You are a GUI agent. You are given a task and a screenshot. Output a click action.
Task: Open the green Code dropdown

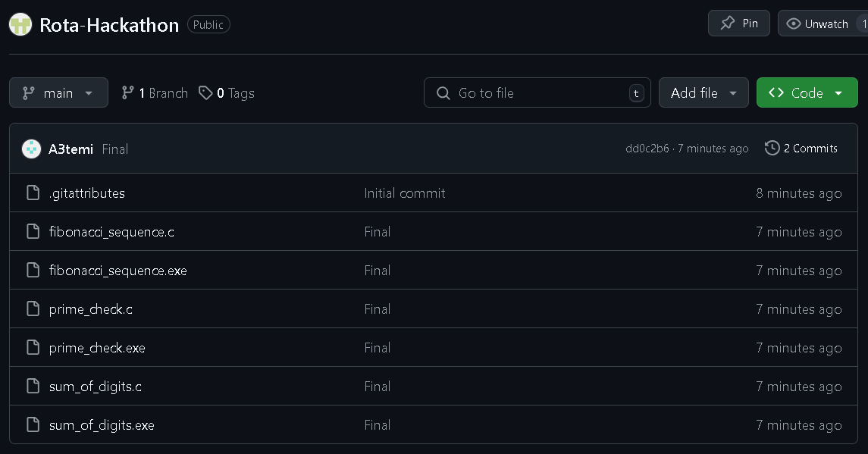click(x=807, y=92)
